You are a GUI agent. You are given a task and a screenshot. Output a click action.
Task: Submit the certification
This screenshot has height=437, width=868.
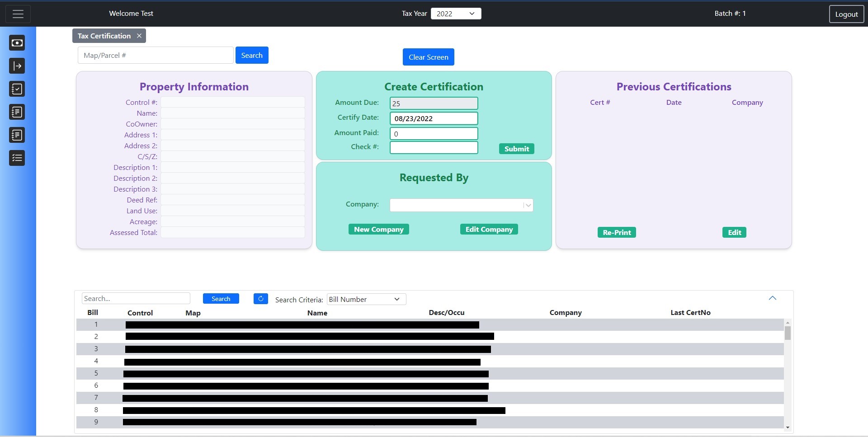[517, 149]
